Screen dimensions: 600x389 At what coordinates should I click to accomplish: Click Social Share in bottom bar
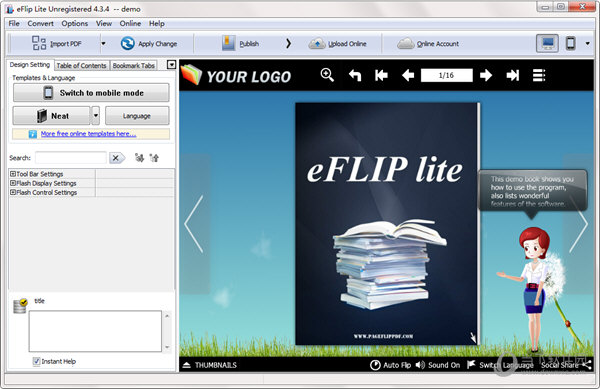(x=566, y=365)
